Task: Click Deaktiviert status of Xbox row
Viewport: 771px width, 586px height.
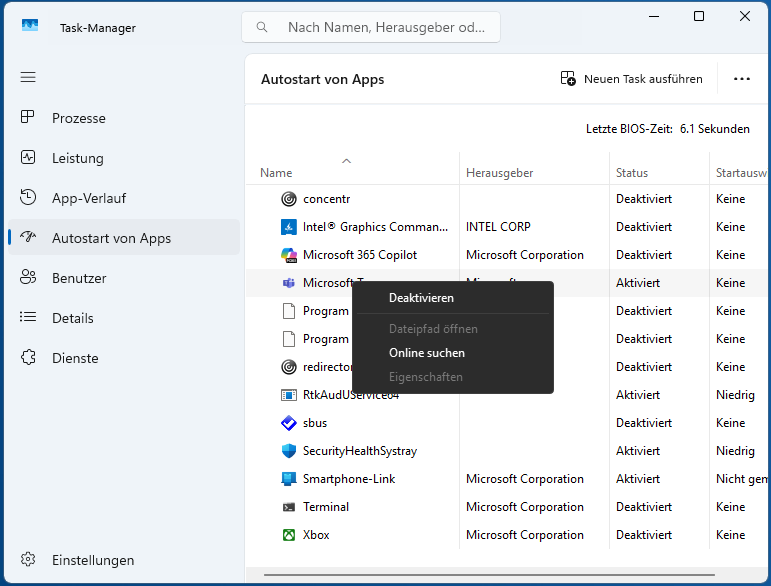Action: [643, 535]
